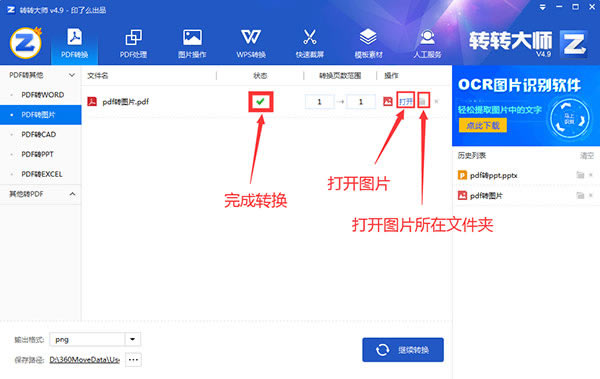Click the pdf转图片.pdf file name

pyautogui.click(x=126, y=102)
